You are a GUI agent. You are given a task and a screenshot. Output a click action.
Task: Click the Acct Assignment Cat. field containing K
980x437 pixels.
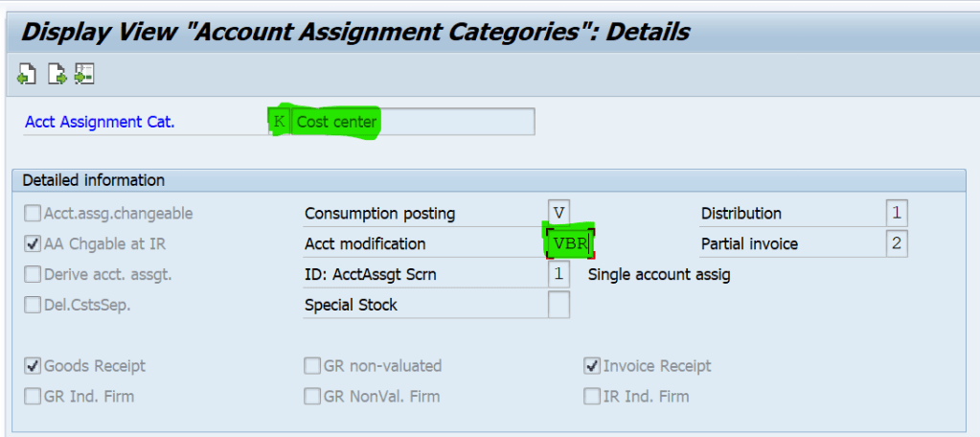[x=280, y=122]
